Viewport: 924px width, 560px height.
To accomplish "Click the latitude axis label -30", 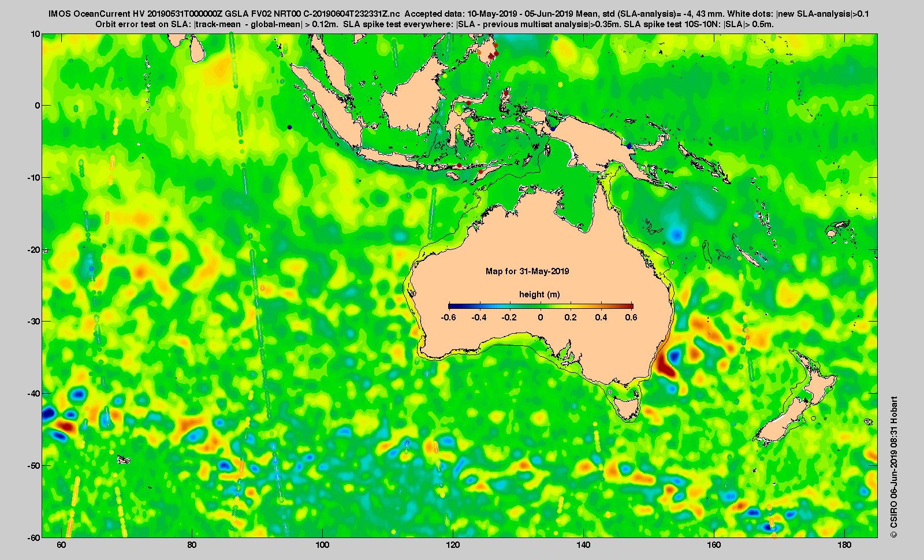I will pos(34,322).
